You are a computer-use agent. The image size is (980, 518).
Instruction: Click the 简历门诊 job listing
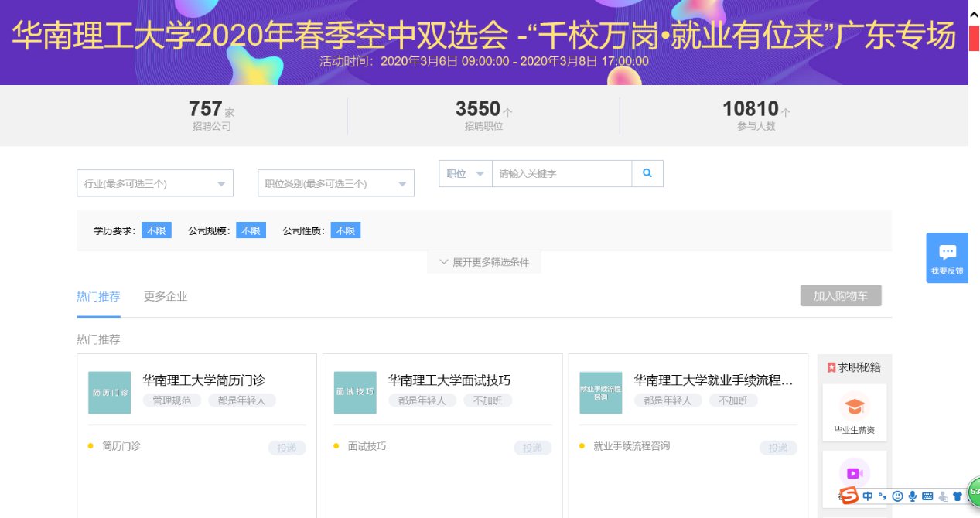coord(121,446)
